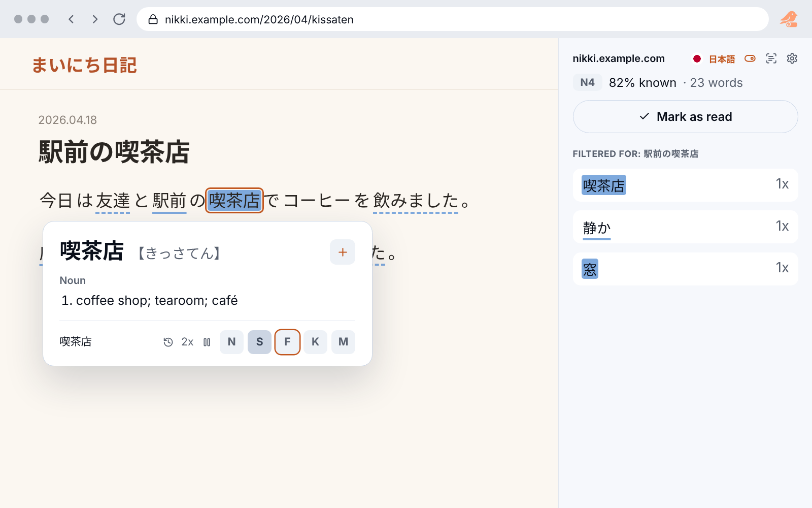This screenshot has height=508, width=812.
Task: Click the history clock icon in popup
Action: click(168, 342)
